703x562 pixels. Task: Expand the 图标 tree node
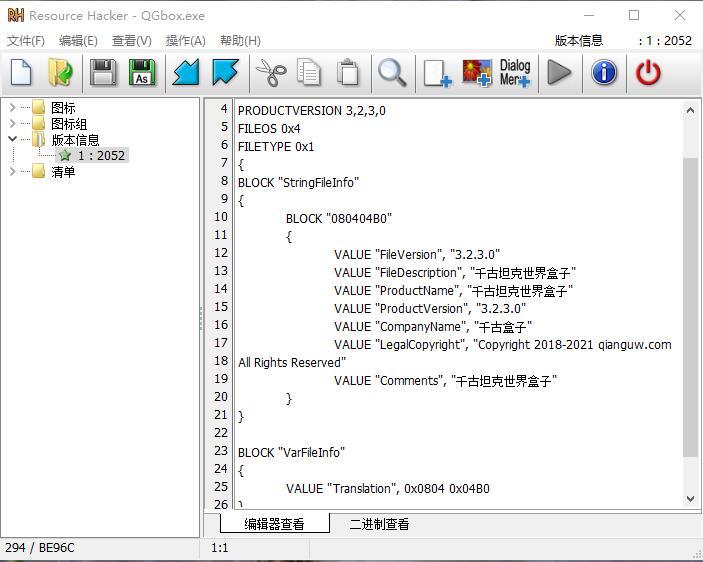tap(13, 108)
